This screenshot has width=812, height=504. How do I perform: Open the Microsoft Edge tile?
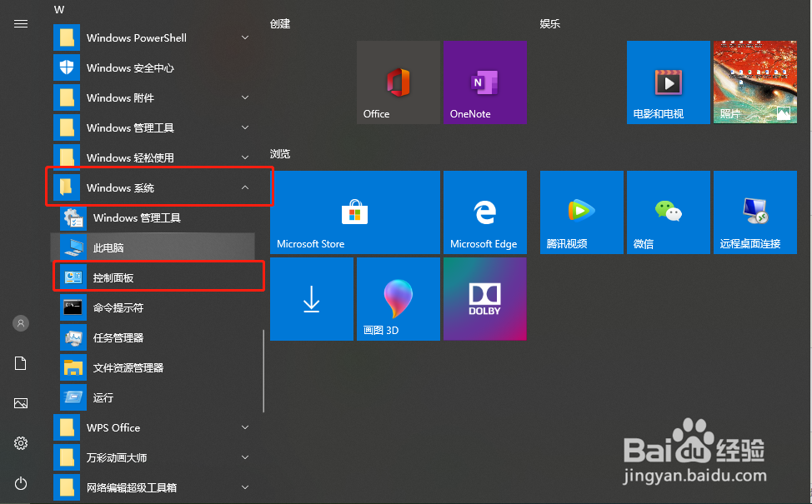tap(484, 212)
